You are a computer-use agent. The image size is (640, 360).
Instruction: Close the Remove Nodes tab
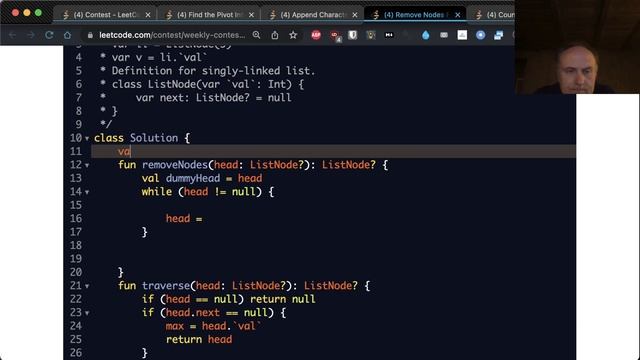pos(458,15)
